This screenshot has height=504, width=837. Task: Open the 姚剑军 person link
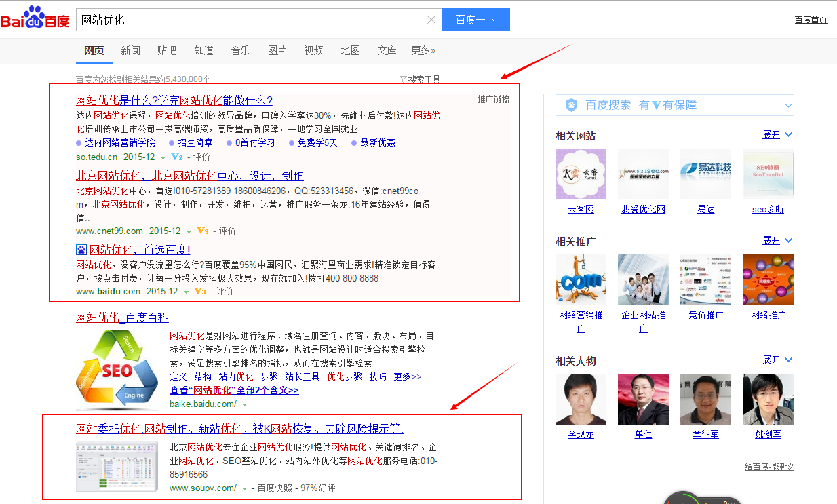point(768,434)
